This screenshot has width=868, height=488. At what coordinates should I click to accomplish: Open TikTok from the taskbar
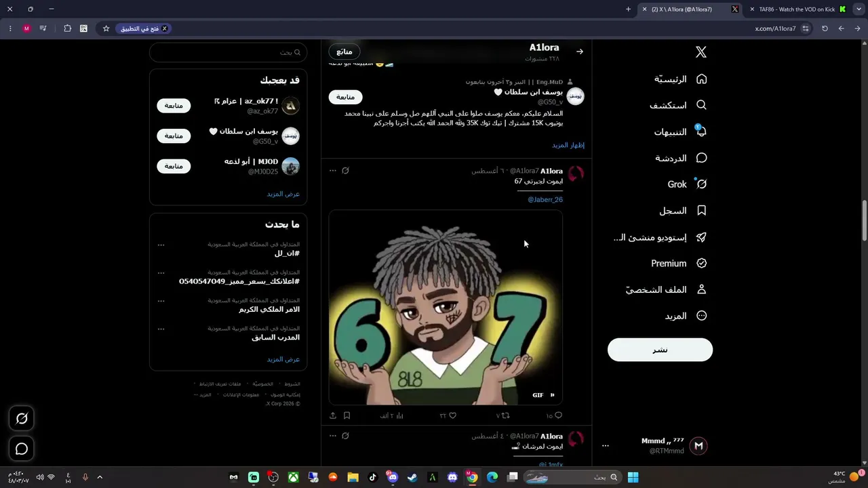click(x=372, y=477)
